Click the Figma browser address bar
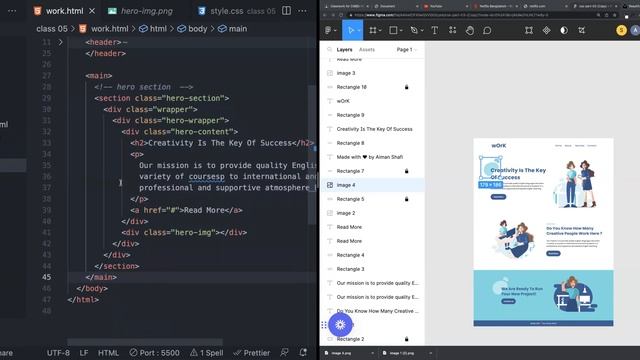The height and width of the screenshot is (360, 640). pyautogui.click(x=469, y=15)
